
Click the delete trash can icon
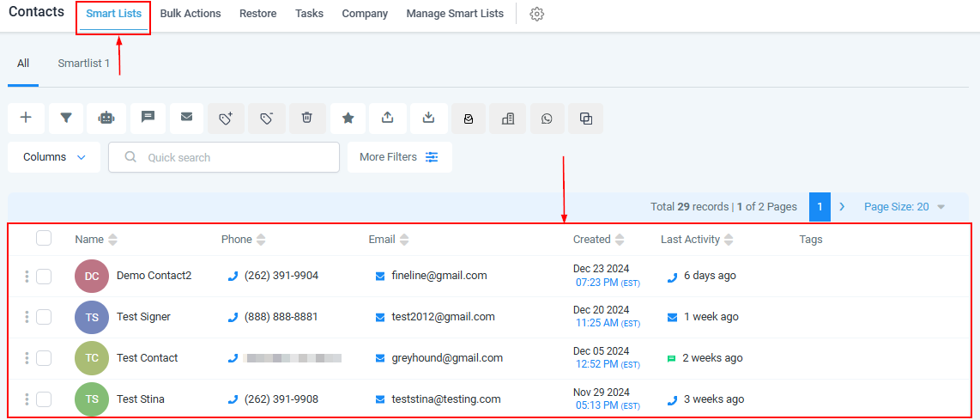tap(307, 118)
